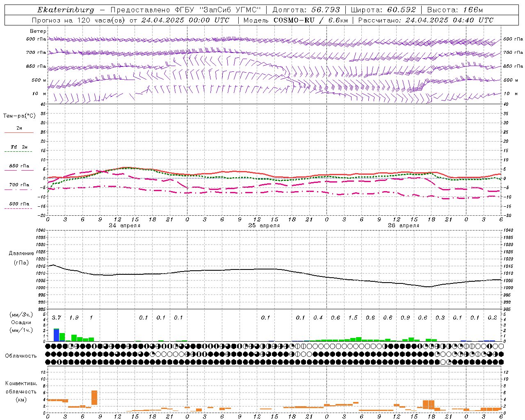Click the '(гПа)' unit under Давление
The image size is (525, 420).
21,262
